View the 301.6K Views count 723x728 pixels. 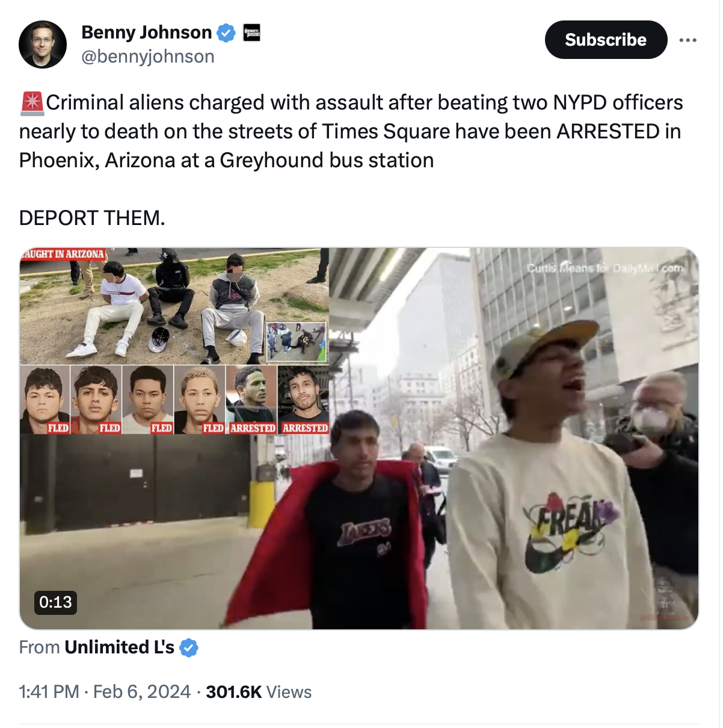pyautogui.click(x=259, y=692)
